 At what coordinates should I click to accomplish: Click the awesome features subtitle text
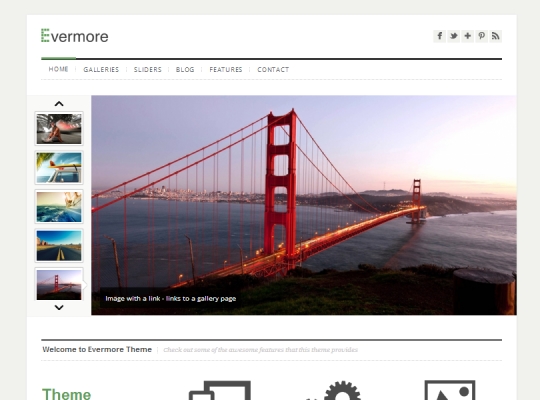tap(261, 350)
